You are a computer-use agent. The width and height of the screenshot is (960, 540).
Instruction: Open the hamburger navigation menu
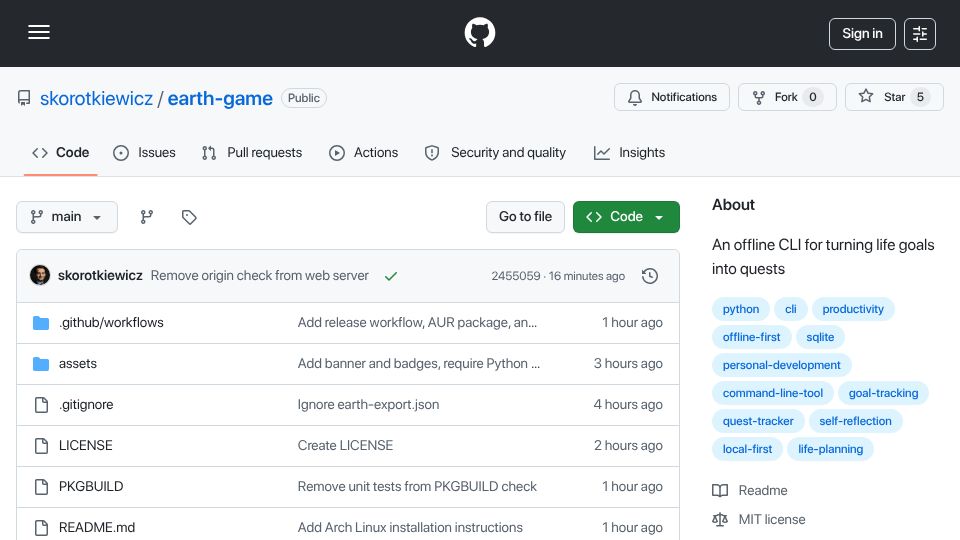pyautogui.click(x=39, y=32)
